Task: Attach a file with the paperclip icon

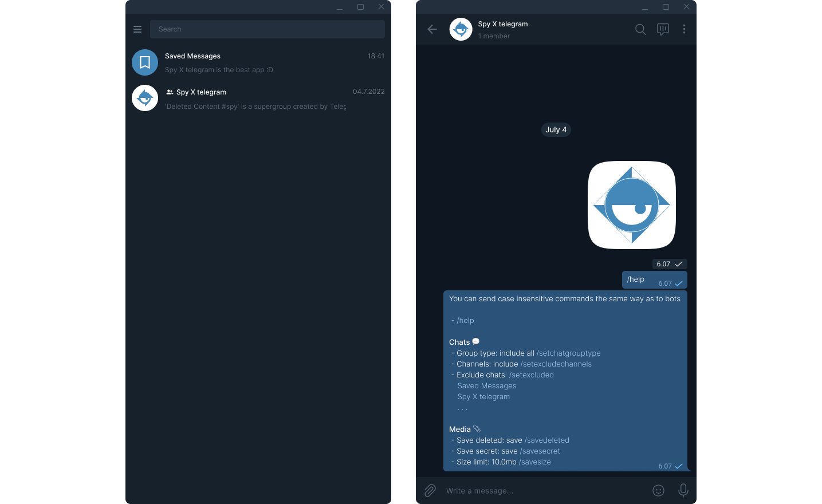Action: (x=430, y=491)
